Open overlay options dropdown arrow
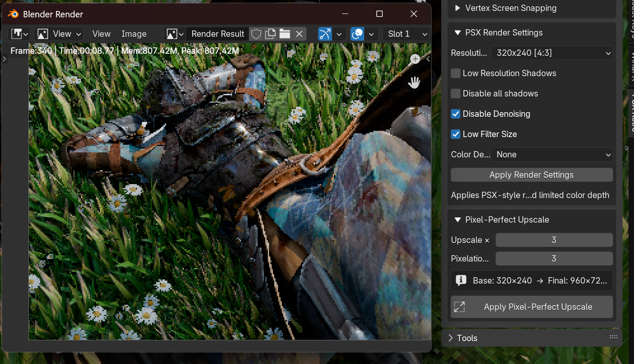This screenshot has height=364, width=634. (371, 34)
